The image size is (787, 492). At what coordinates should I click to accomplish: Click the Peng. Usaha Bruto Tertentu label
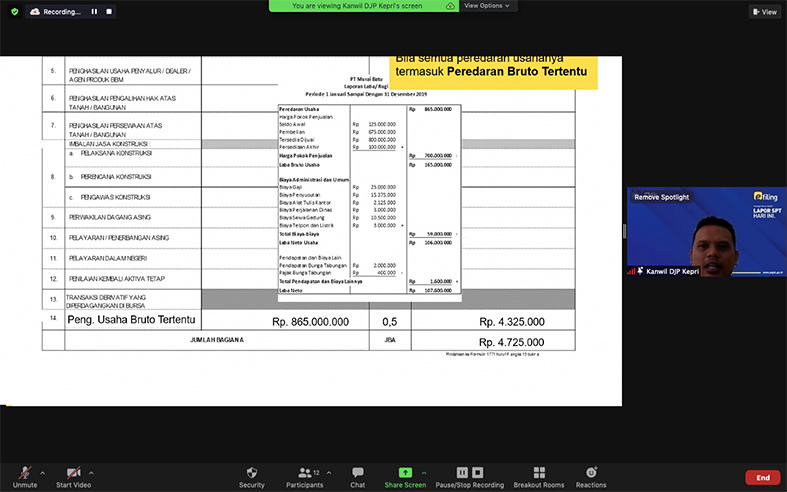coord(132,320)
